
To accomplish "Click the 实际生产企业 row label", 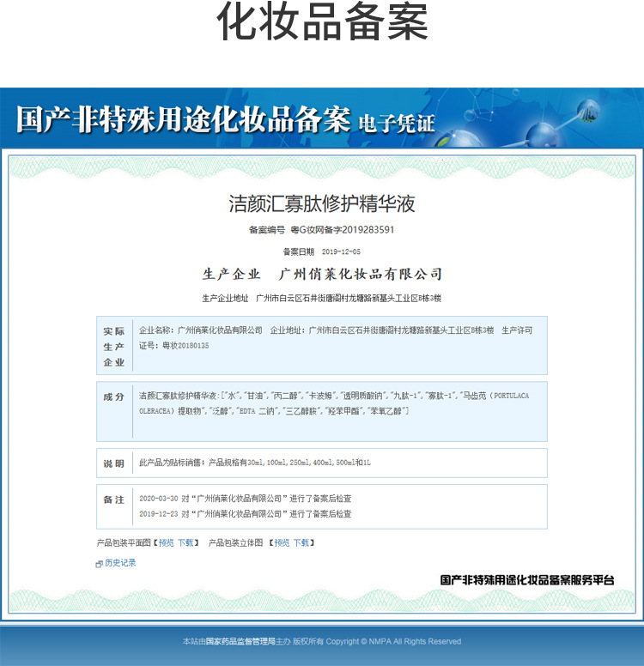I will [x=114, y=347].
